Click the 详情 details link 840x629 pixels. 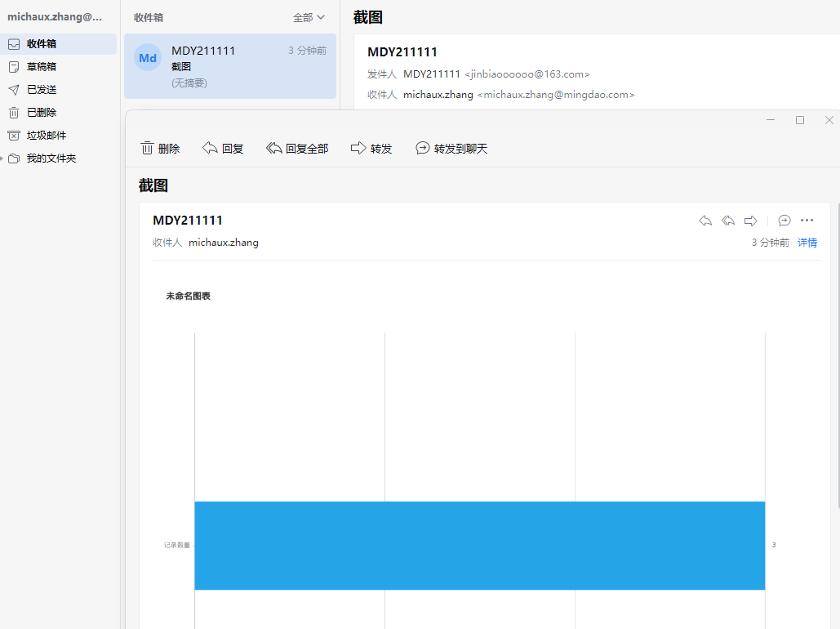pos(807,243)
